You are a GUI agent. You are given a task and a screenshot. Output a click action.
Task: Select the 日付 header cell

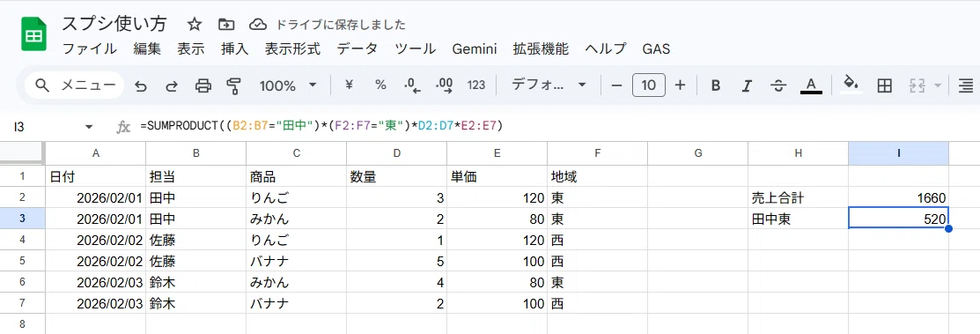tap(96, 176)
